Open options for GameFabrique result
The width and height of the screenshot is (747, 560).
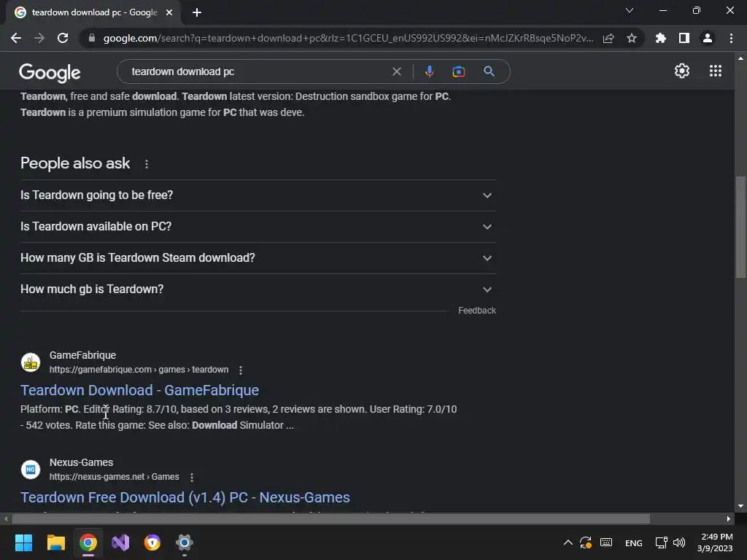[241, 370]
